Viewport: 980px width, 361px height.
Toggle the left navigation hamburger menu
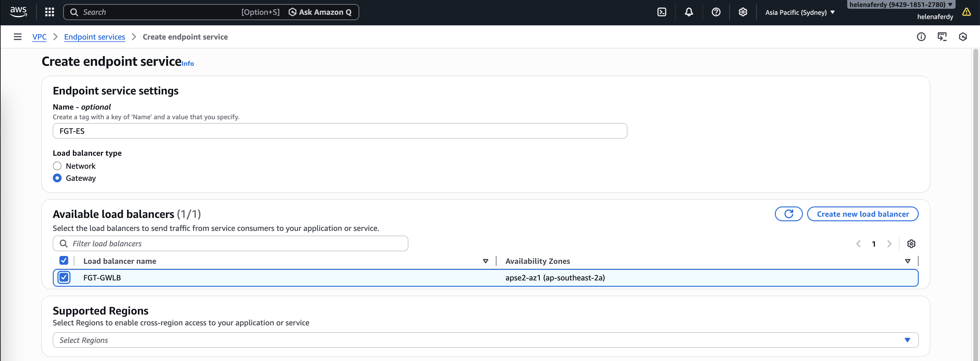pos(17,37)
